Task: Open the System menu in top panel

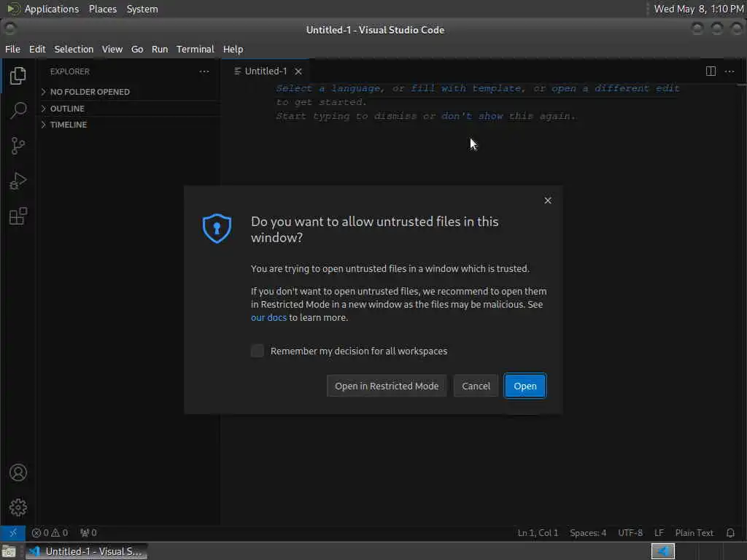Action: 142,9
